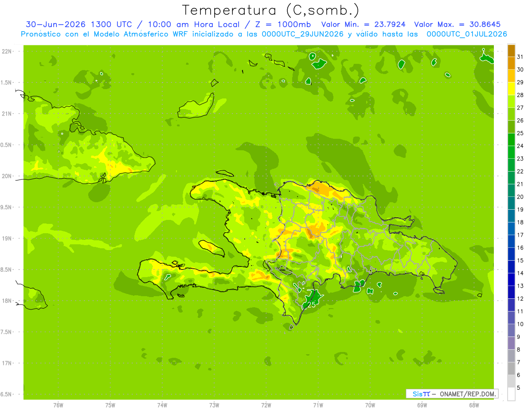Click the '21N' latitude label
The image size is (532, 411).
7,114
